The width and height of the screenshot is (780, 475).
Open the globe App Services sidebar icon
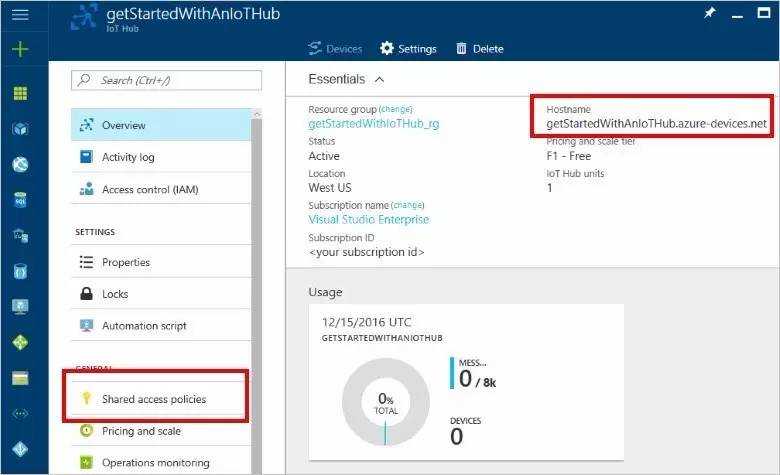[x=20, y=165]
